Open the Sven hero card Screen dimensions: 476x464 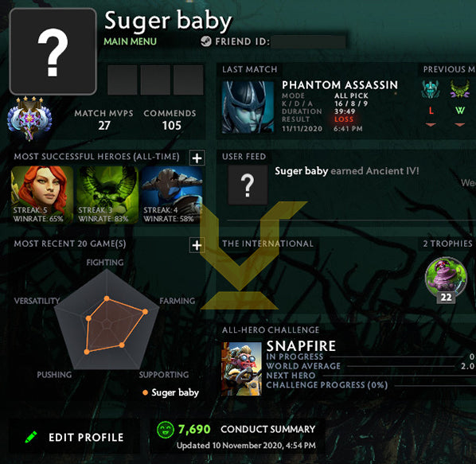tap(172, 195)
